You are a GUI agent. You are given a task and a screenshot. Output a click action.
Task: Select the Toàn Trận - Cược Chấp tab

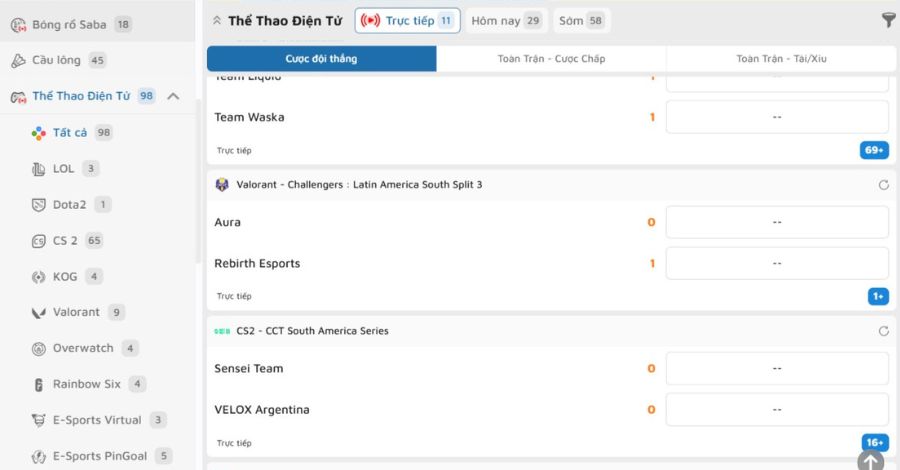click(x=551, y=59)
